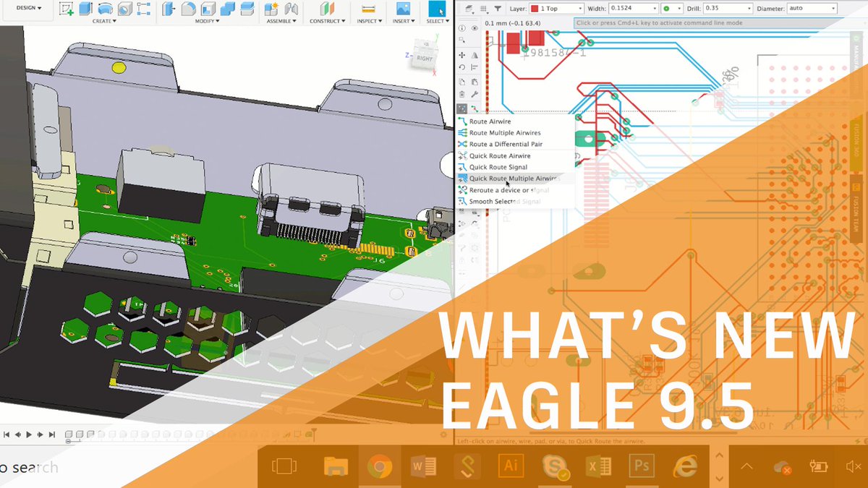Click the New Component icon
This screenshot has width=868, height=488.
tap(272, 9)
